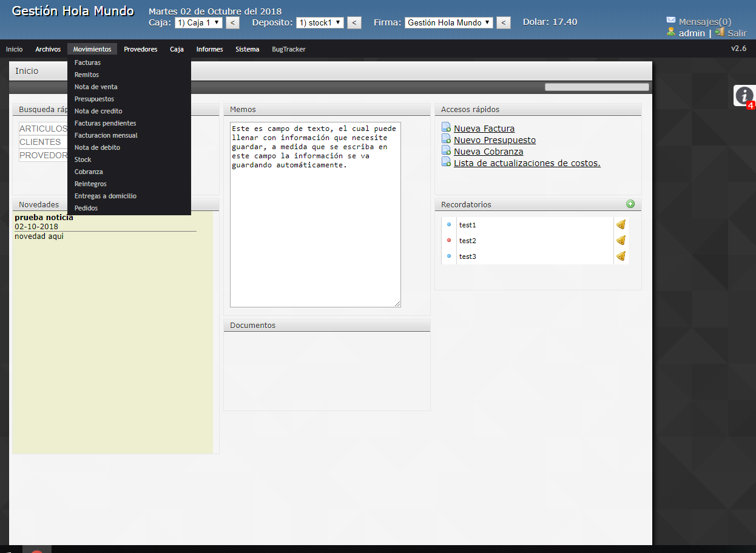This screenshot has width=756, height=553.
Task: Open the Caja dropdown selector
Action: 198,22
